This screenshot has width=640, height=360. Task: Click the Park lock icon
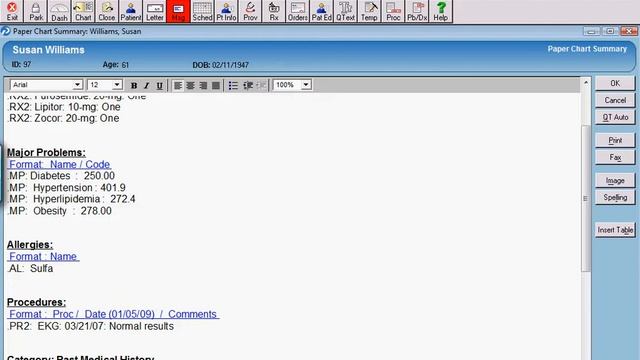pos(36,11)
